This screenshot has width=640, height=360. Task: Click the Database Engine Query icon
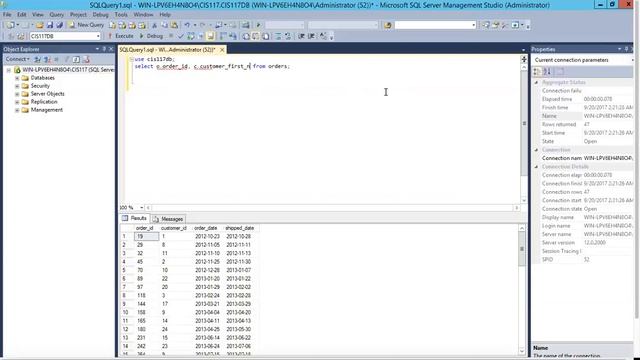pyautogui.click(x=112, y=25)
